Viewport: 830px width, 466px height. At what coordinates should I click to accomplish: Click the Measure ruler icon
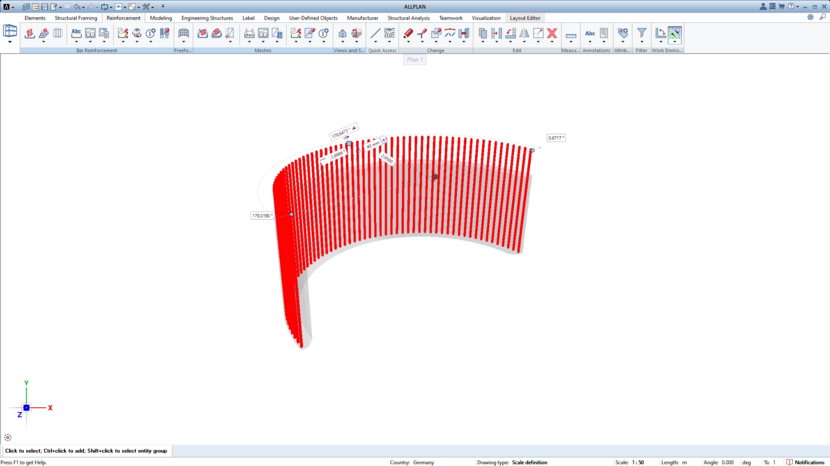click(x=571, y=34)
